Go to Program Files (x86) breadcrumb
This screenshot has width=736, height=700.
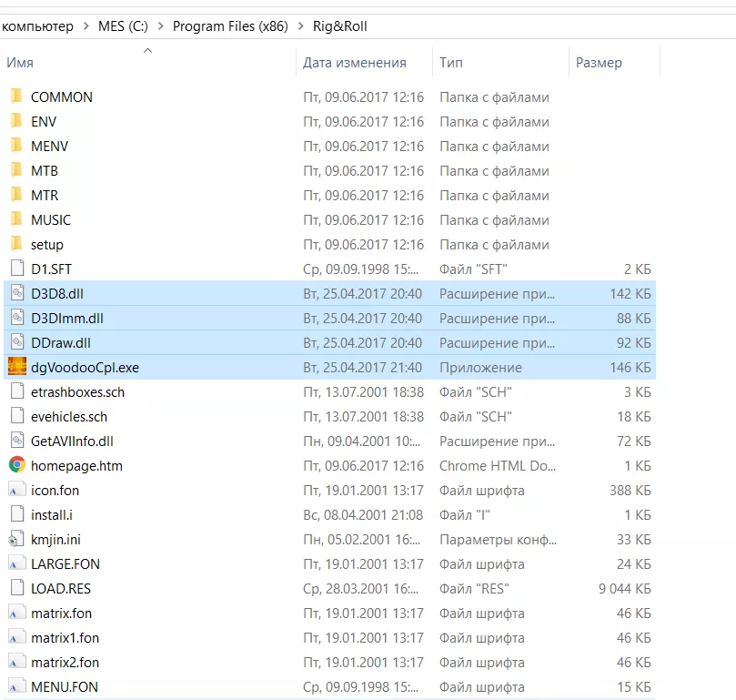click(229, 26)
